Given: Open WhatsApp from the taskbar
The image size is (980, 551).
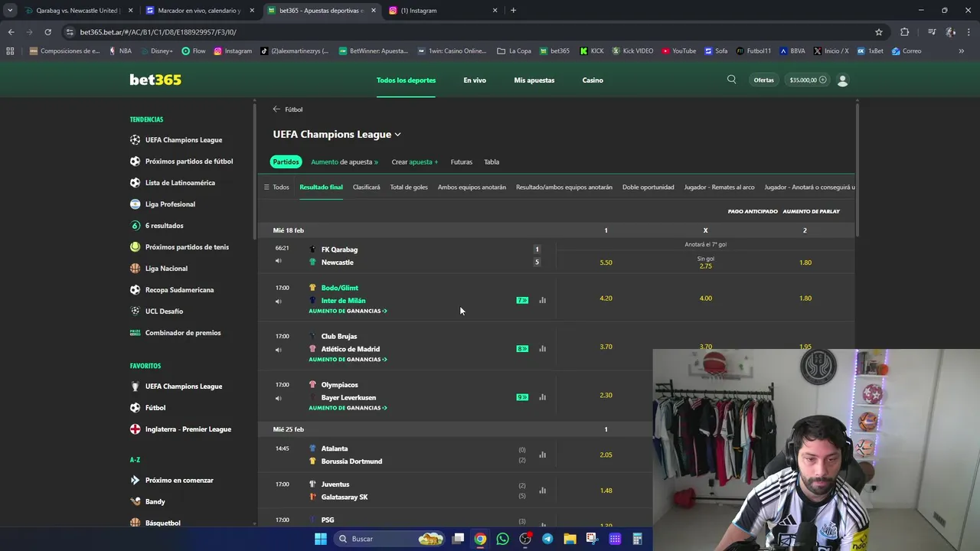Looking at the screenshot, I should pyautogui.click(x=502, y=539).
